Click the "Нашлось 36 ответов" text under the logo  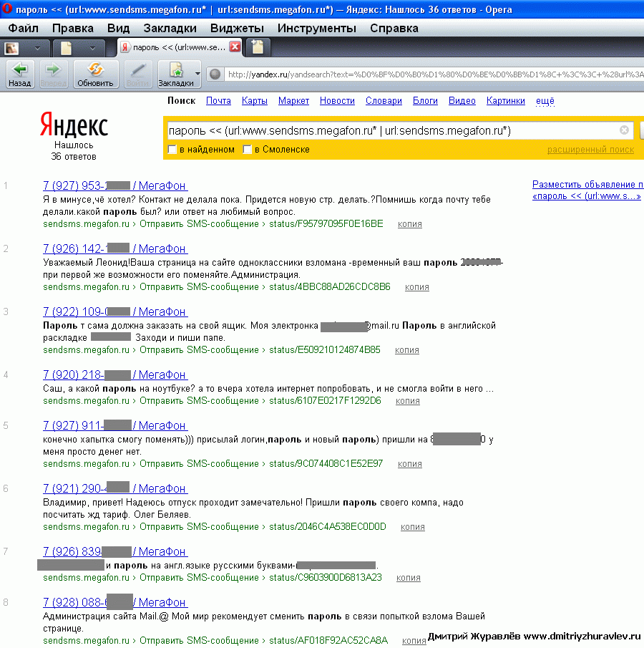74,151
